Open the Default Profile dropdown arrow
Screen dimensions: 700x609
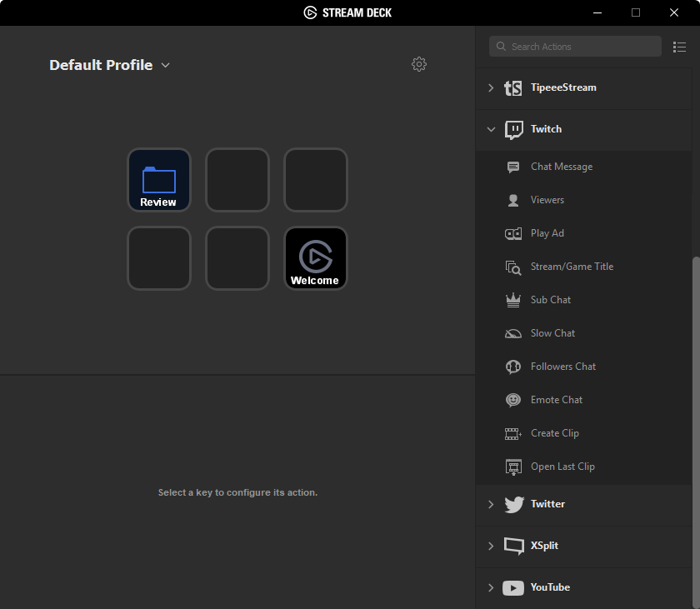165,65
